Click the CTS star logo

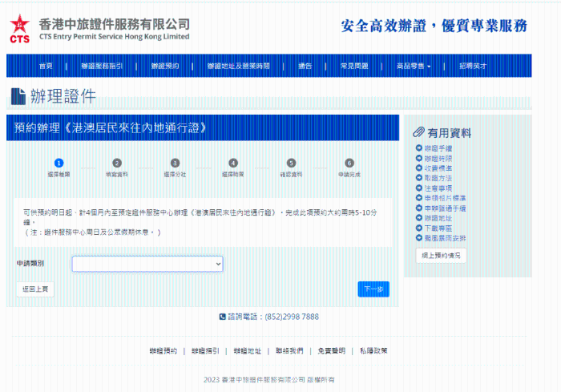pyautogui.click(x=18, y=28)
